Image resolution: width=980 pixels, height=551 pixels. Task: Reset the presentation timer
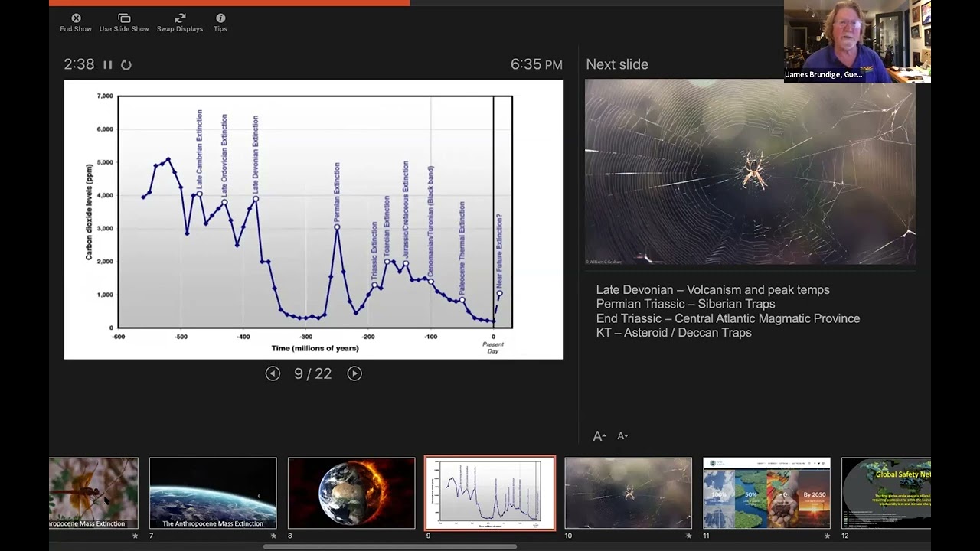[x=126, y=65]
